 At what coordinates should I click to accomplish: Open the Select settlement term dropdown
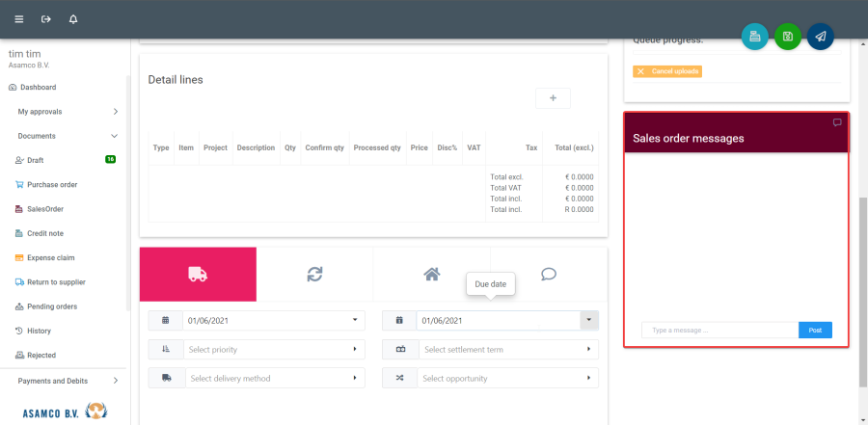504,349
